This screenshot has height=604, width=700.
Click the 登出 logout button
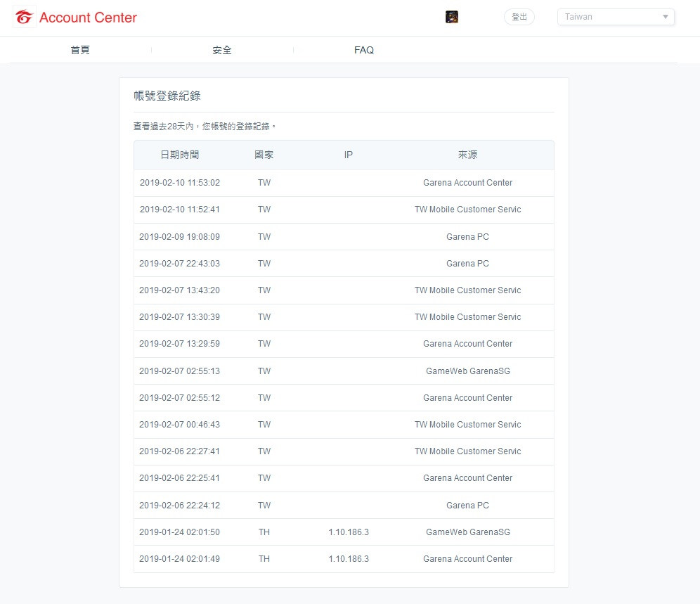(x=519, y=17)
